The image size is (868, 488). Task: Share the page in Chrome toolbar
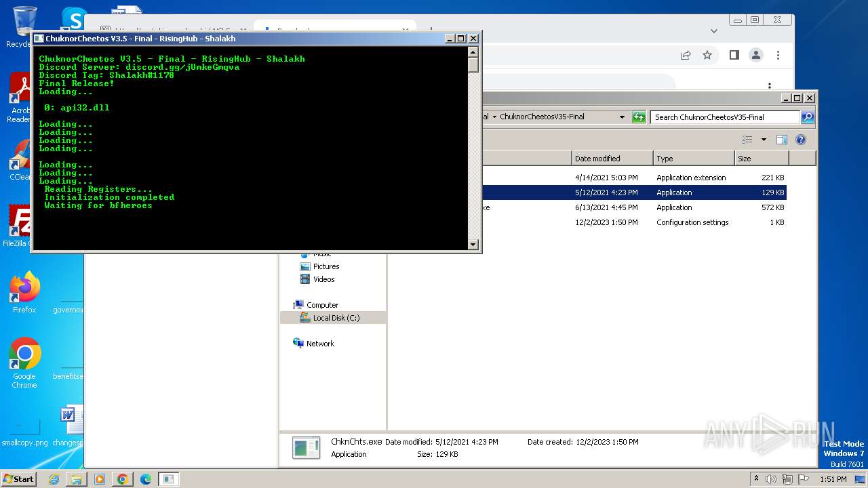pos(686,55)
